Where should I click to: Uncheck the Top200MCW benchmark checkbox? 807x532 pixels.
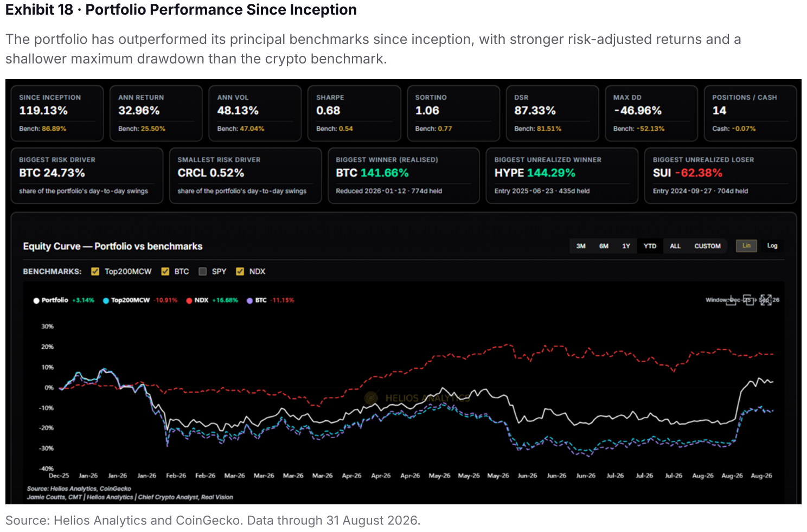(95, 272)
